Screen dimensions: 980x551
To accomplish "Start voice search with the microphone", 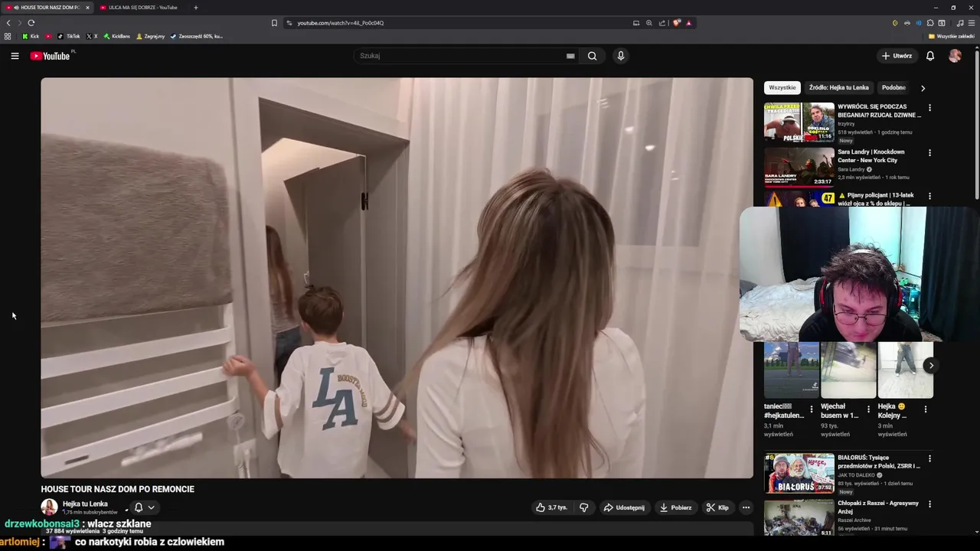I will 621,56.
